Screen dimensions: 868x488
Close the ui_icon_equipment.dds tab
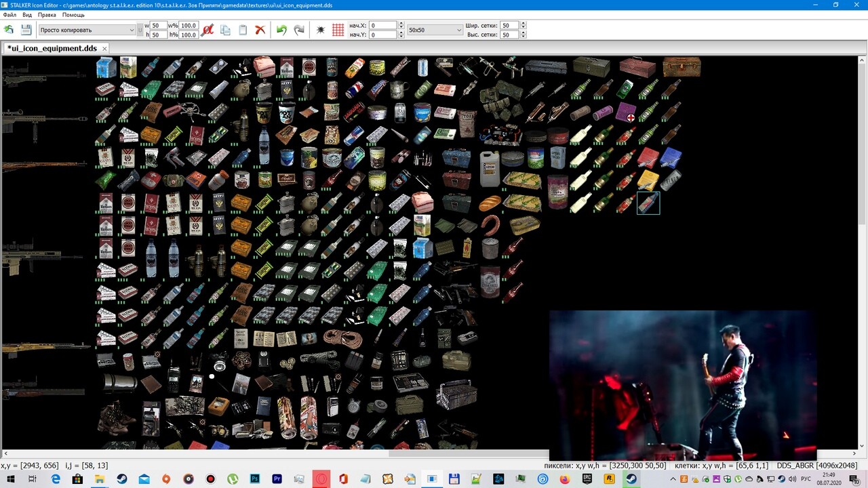tap(104, 49)
